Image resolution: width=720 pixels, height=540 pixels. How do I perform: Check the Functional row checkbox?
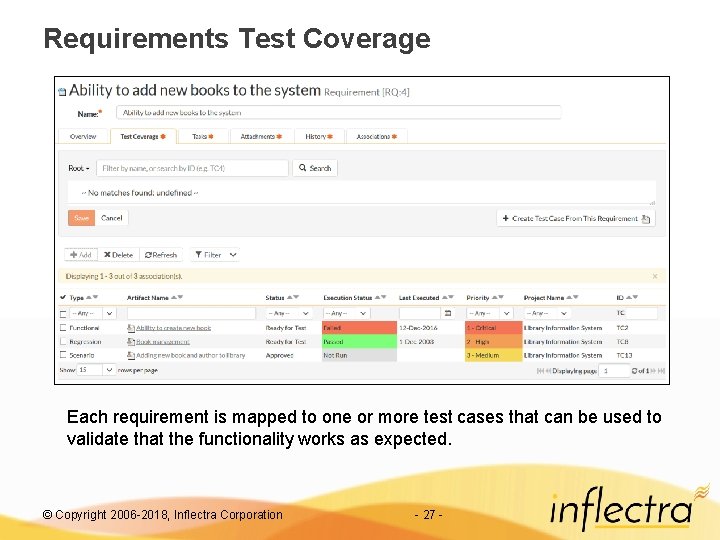[x=63, y=328]
